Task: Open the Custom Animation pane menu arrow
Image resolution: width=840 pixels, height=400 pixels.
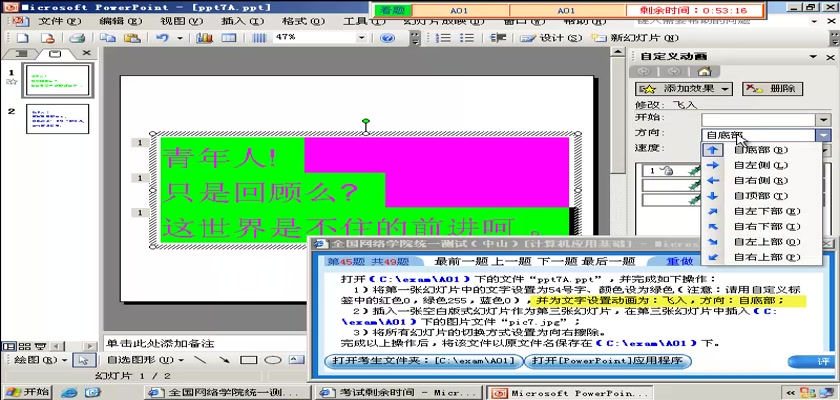Action: pyautogui.click(x=814, y=57)
